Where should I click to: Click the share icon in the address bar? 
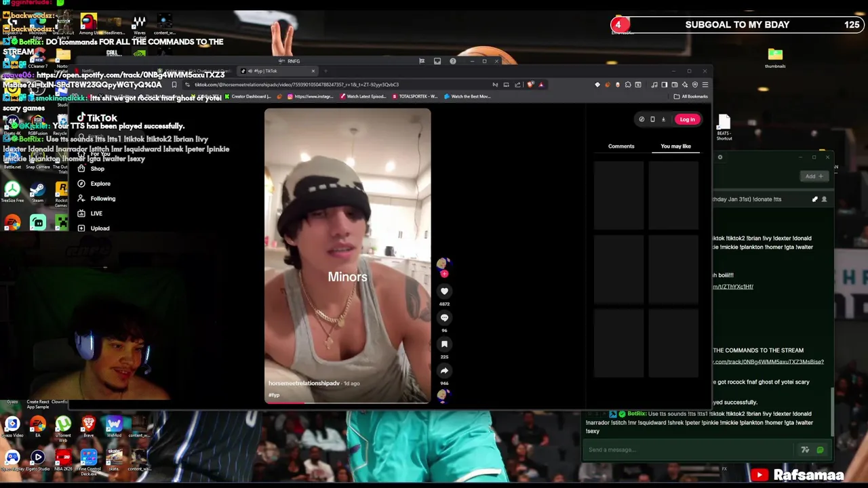pyautogui.click(x=517, y=85)
